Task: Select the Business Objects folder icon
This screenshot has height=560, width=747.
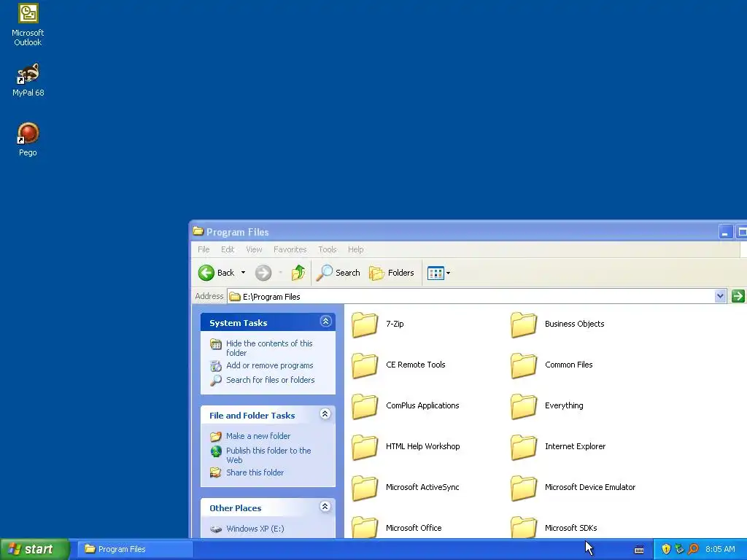Action: 524,324
